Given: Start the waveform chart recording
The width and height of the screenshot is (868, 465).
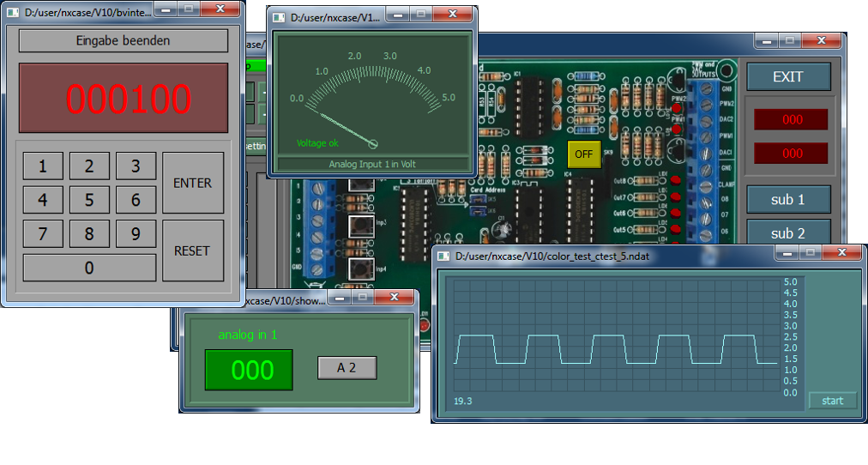Looking at the screenshot, I should pyautogui.click(x=832, y=401).
